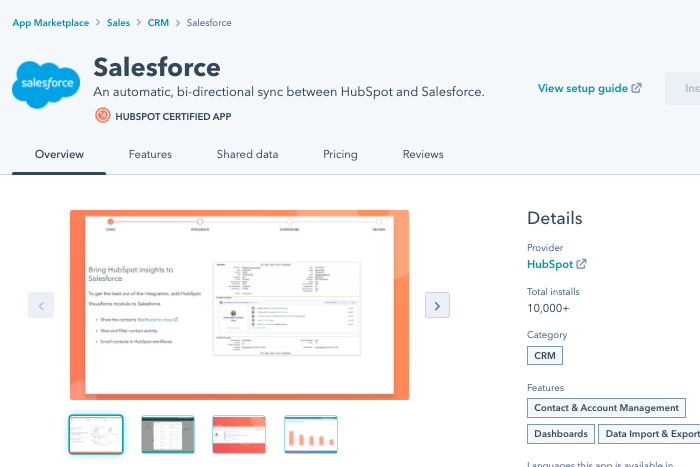
Task: Open the Pricing tab
Action: coord(340,154)
